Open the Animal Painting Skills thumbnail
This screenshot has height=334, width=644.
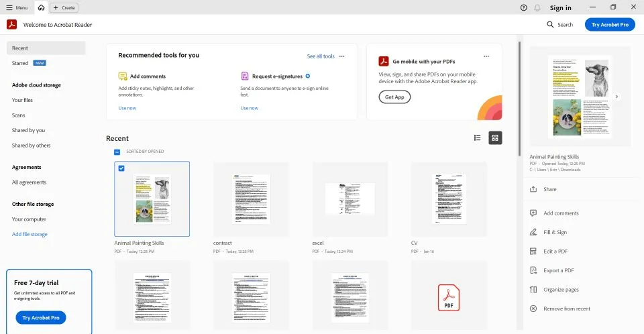coord(152,199)
